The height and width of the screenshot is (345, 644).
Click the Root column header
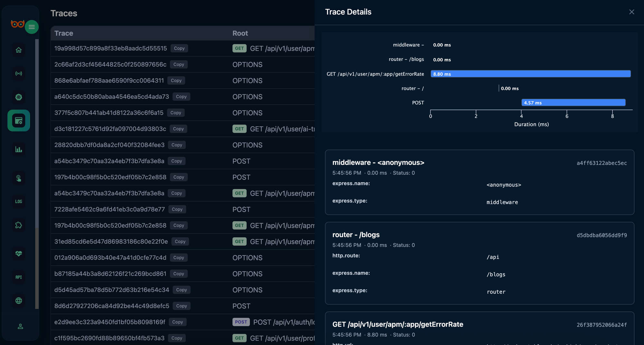[240, 33]
